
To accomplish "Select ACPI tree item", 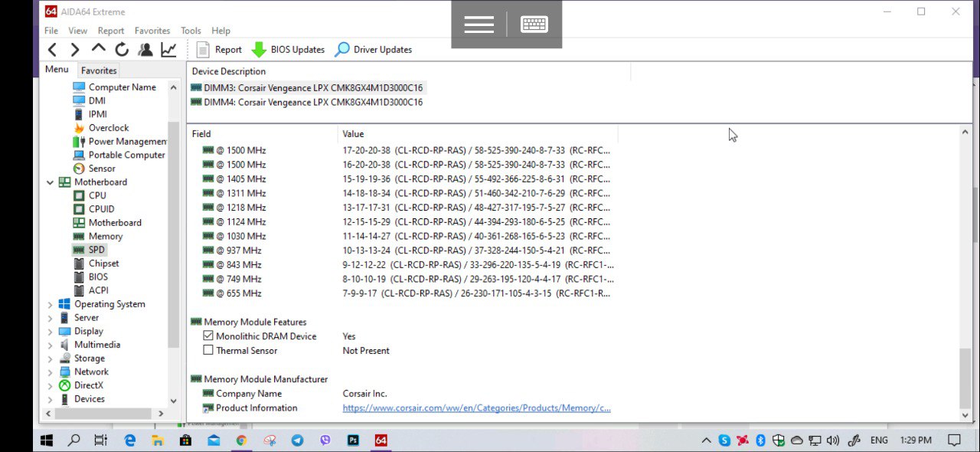I will [x=90, y=290].
